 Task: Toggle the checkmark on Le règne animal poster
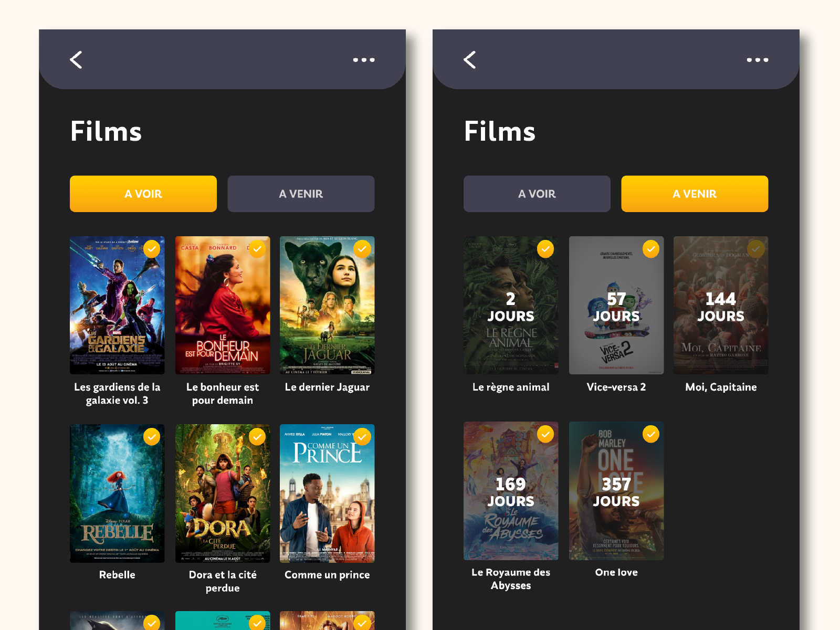coord(545,249)
